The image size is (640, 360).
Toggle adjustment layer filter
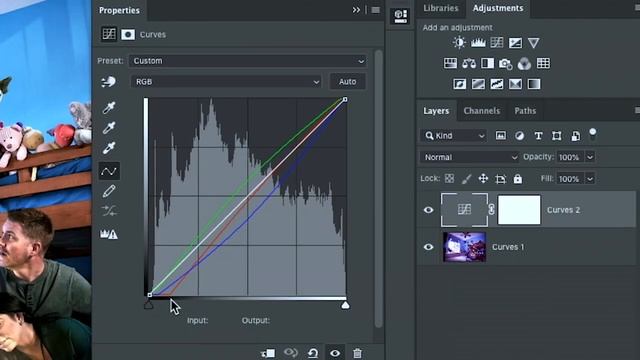tap(520, 136)
